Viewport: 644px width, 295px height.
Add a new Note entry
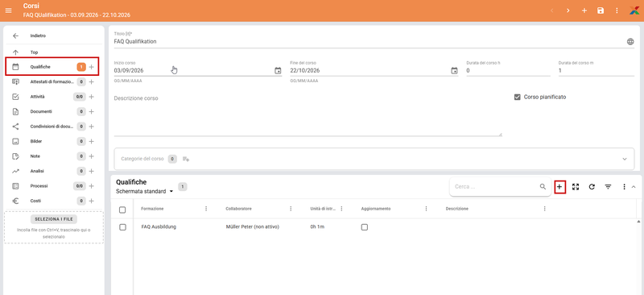click(x=92, y=156)
